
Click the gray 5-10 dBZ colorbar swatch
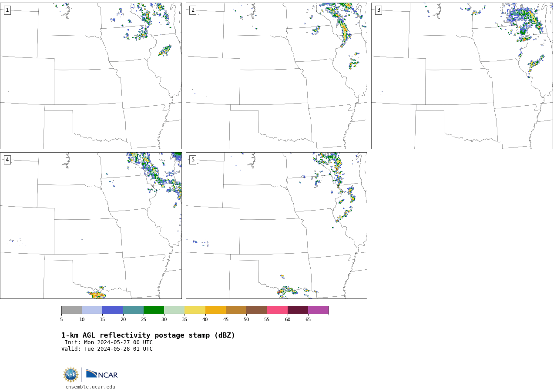pos(71,310)
